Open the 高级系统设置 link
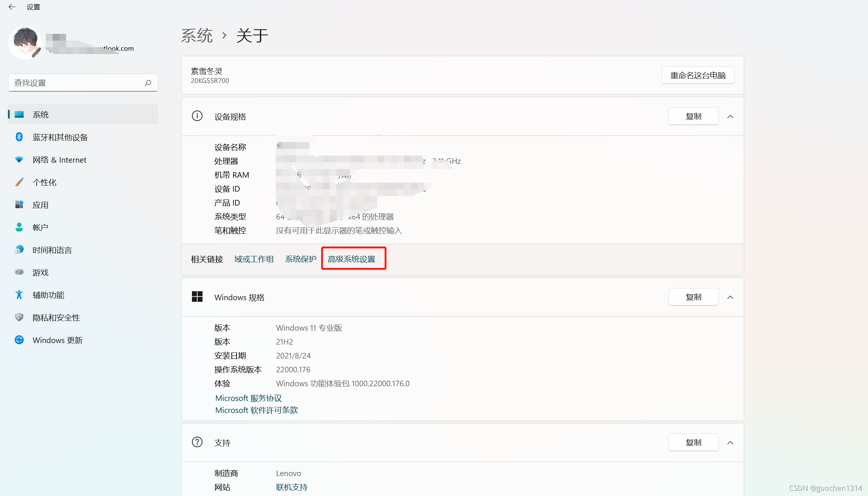 point(353,259)
